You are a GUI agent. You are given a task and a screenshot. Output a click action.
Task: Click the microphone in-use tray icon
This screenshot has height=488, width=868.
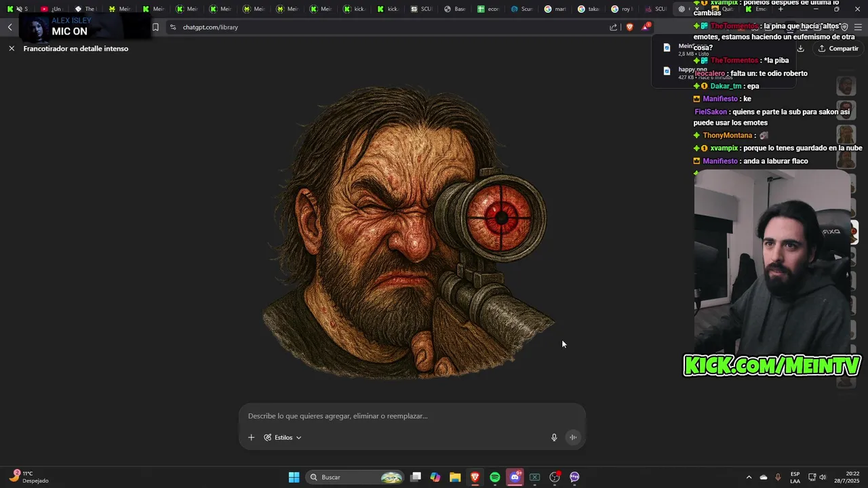(778, 477)
